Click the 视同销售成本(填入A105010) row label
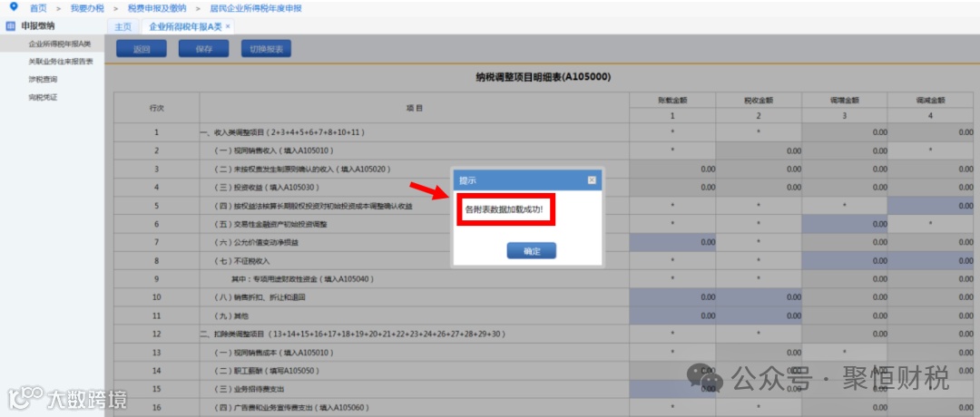Screen dimensions: 980x417 point(274,352)
